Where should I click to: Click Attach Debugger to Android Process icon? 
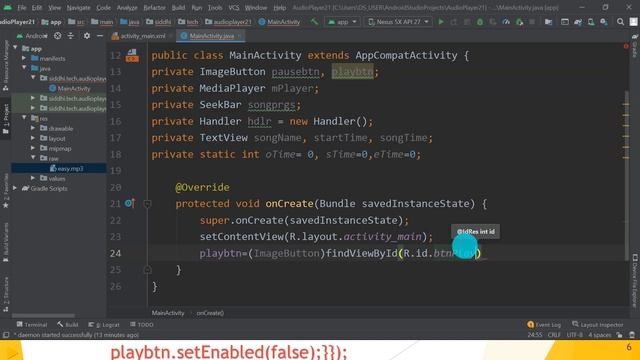point(519,22)
